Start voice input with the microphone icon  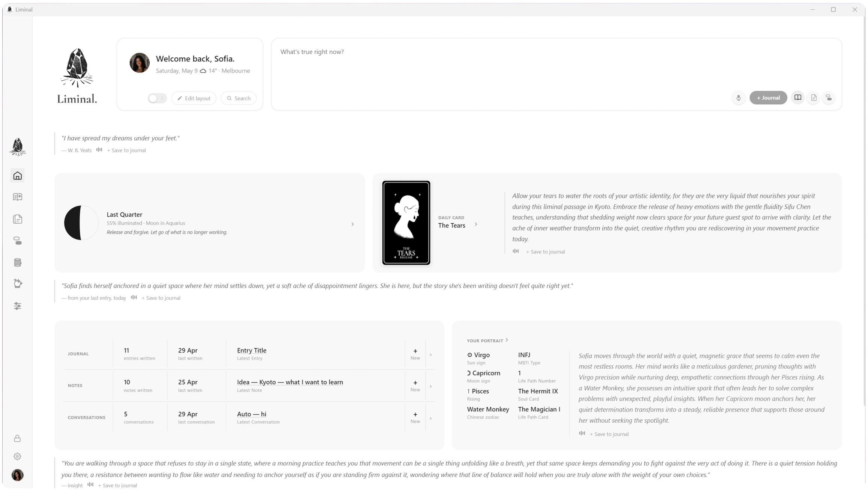click(x=739, y=98)
